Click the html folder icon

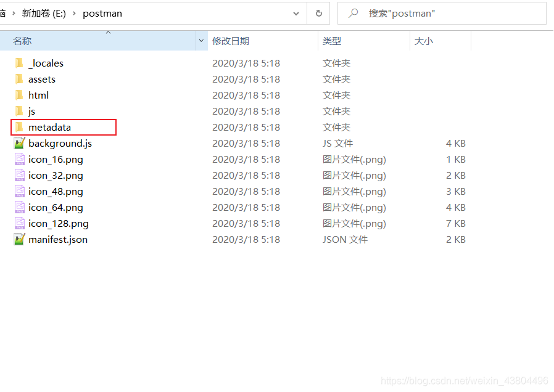coord(19,96)
